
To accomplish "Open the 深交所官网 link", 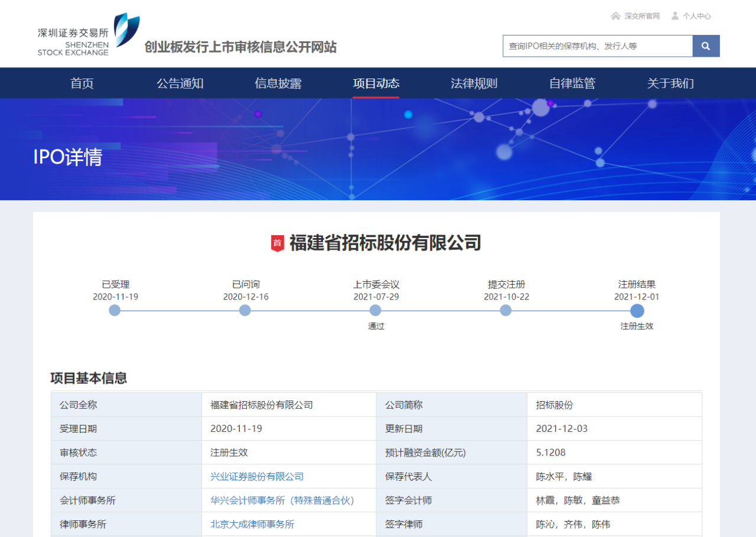I will 642,17.
